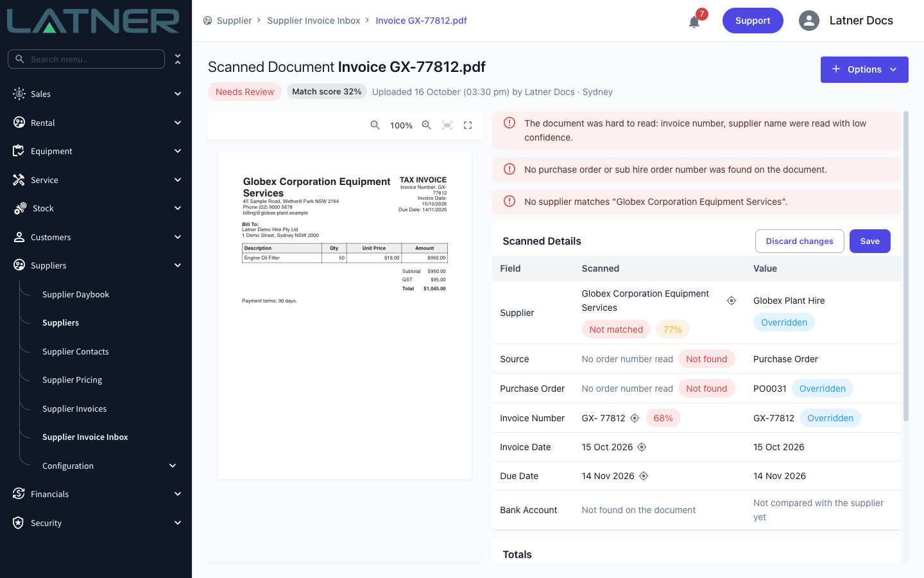Click the Security shield icon
924x578 pixels.
(x=19, y=523)
